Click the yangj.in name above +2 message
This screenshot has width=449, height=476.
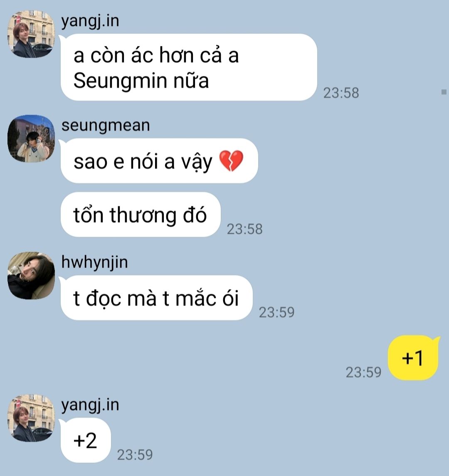click(90, 406)
